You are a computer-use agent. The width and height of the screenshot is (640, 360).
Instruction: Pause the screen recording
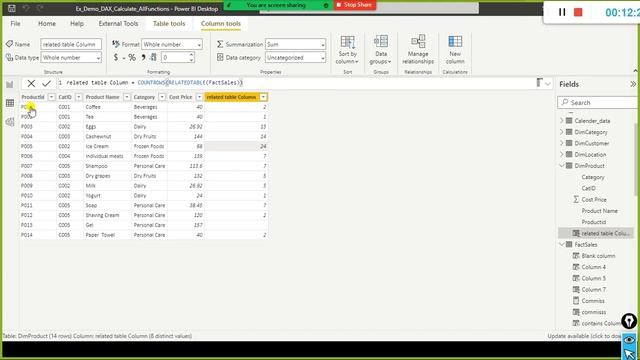tap(562, 12)
